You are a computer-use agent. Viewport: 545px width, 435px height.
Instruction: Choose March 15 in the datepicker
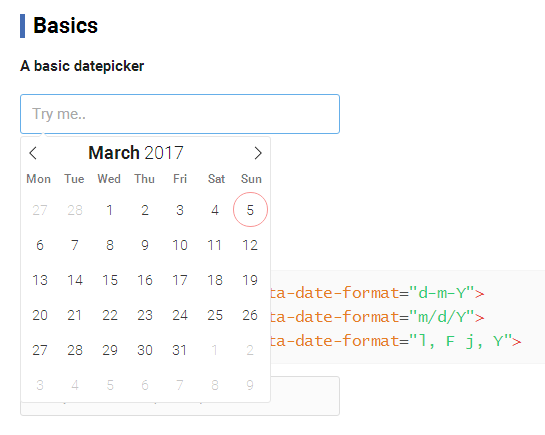110,280
